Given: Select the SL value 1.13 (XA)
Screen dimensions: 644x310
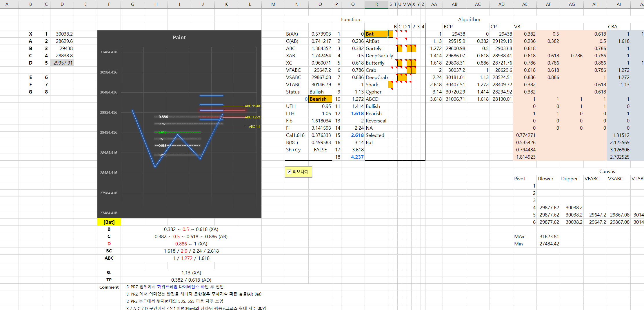Looking at the screenshot, I should (x=191, y=273).
